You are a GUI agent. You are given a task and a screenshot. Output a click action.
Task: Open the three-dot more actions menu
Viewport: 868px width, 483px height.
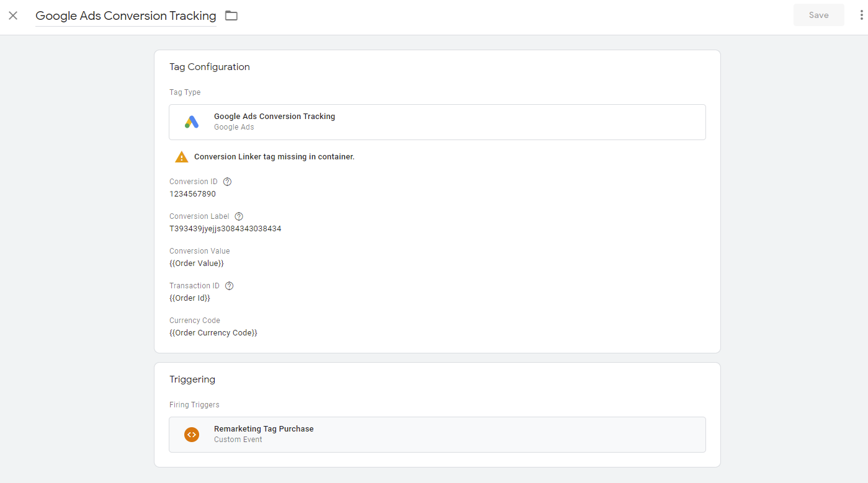tap(861, 16)
